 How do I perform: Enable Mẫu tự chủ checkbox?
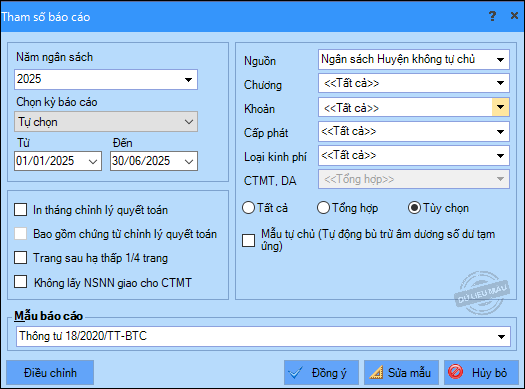click(x=248, y=240)
